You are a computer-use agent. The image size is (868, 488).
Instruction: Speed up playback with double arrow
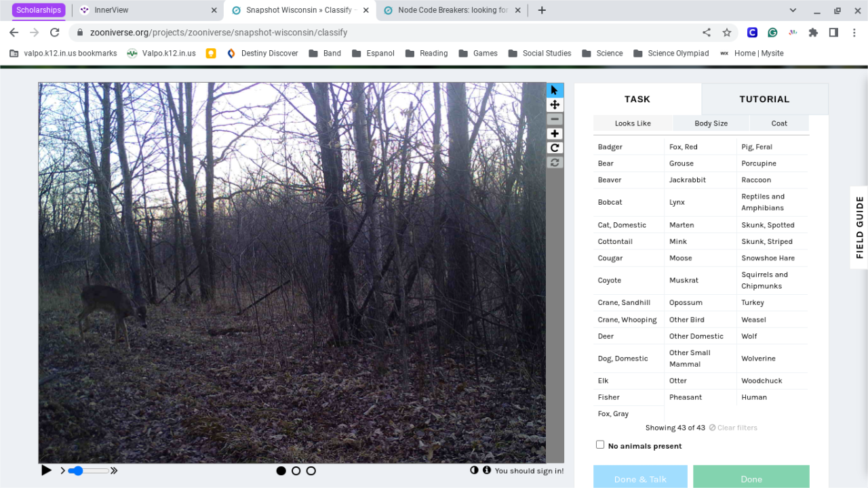tap(114, 470)
